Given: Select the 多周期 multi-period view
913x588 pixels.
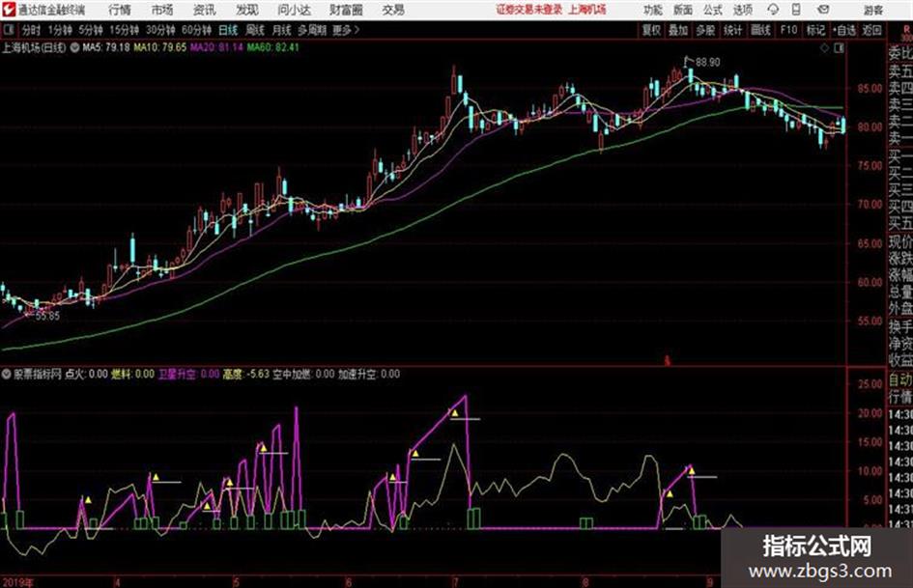Looking at the screenshot, I should 312,30.
